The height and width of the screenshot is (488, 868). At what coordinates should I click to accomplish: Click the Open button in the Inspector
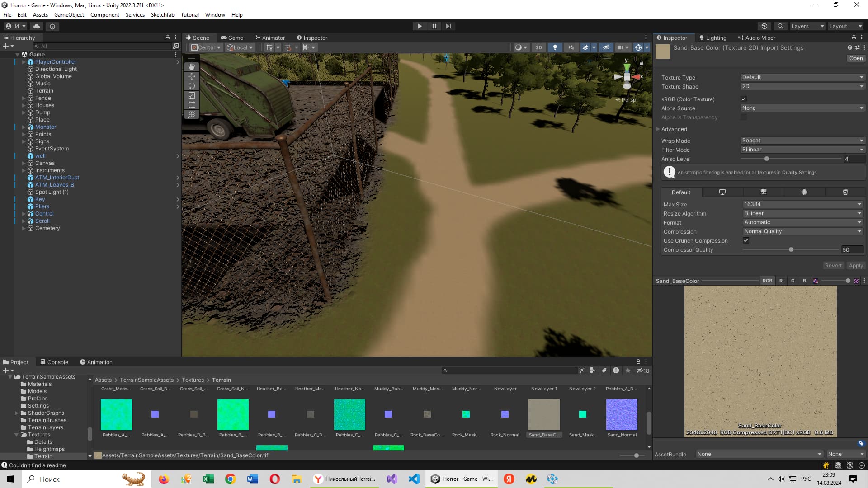coord(856,58)
